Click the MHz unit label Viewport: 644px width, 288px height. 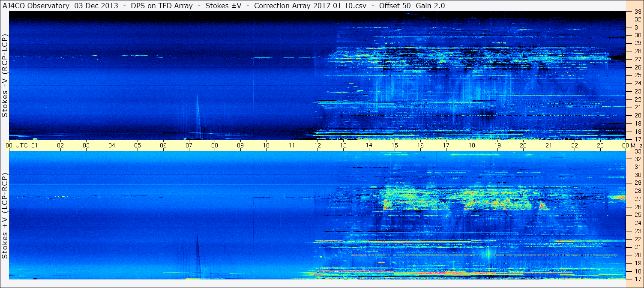[637, 145]
